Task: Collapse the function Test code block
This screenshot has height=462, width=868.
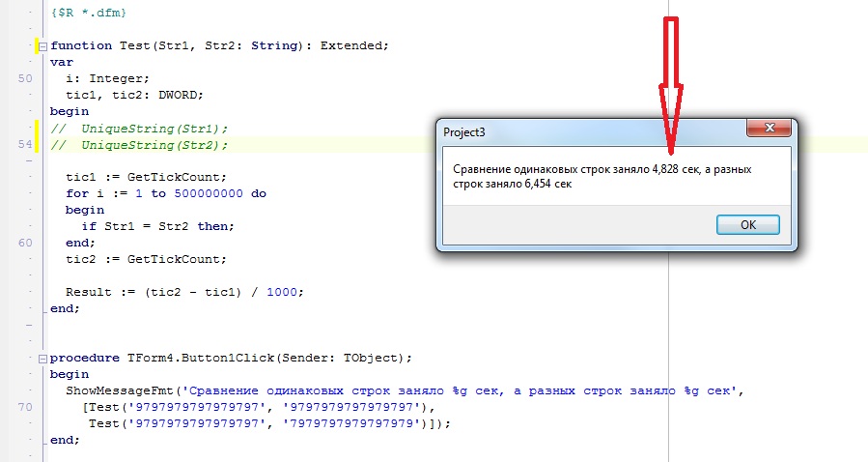Action: 42,46
